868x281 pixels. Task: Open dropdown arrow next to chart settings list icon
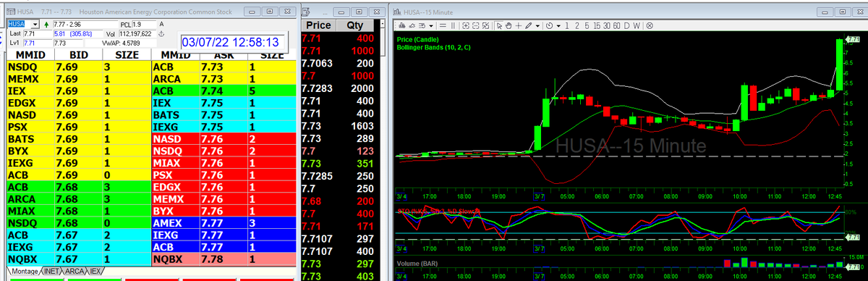(x=431, y=25)
